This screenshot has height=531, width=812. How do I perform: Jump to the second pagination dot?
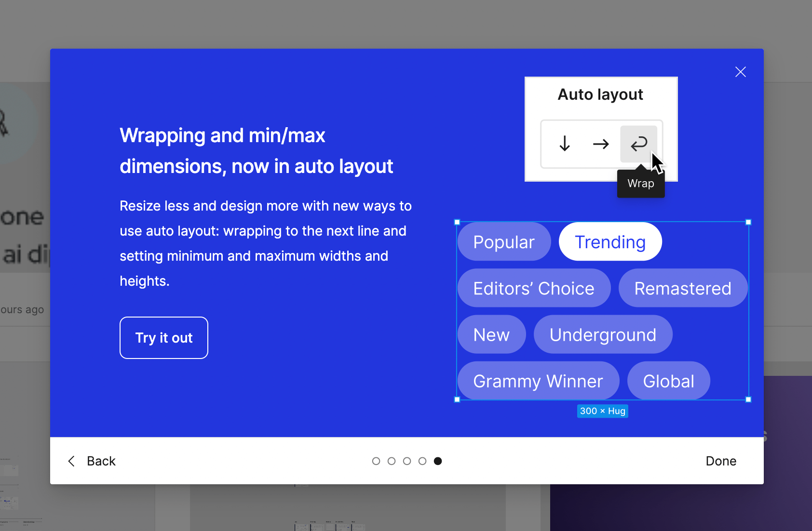coord(392,461)
